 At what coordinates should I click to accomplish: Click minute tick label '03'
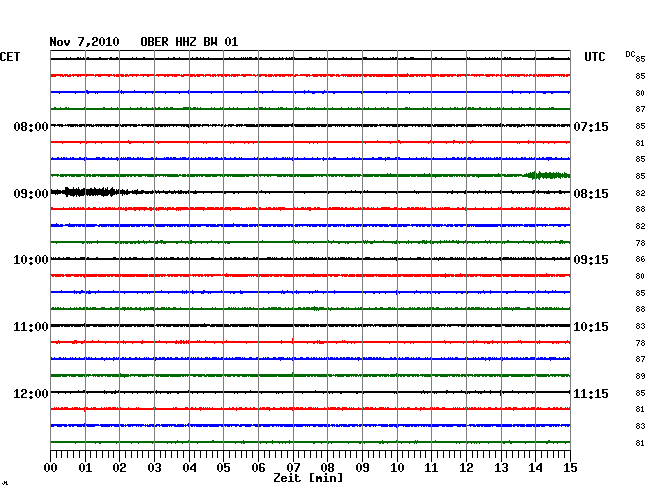pyautogui.click(x=154, y=467)
